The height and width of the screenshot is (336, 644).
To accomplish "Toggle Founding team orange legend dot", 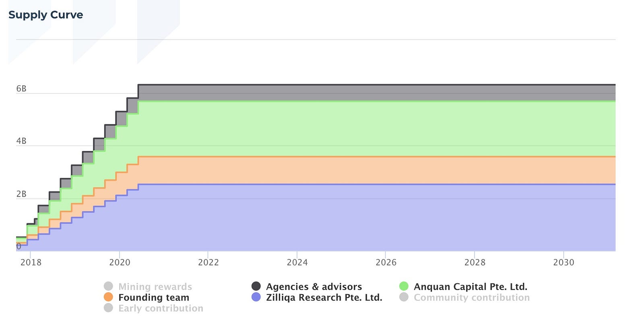I will 108,297.
